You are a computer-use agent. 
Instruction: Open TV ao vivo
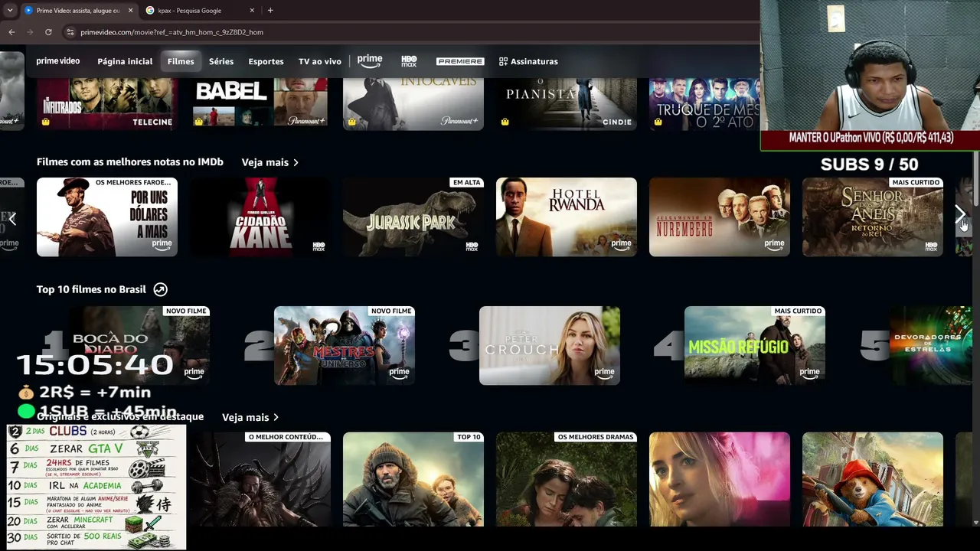coord(320,61)
